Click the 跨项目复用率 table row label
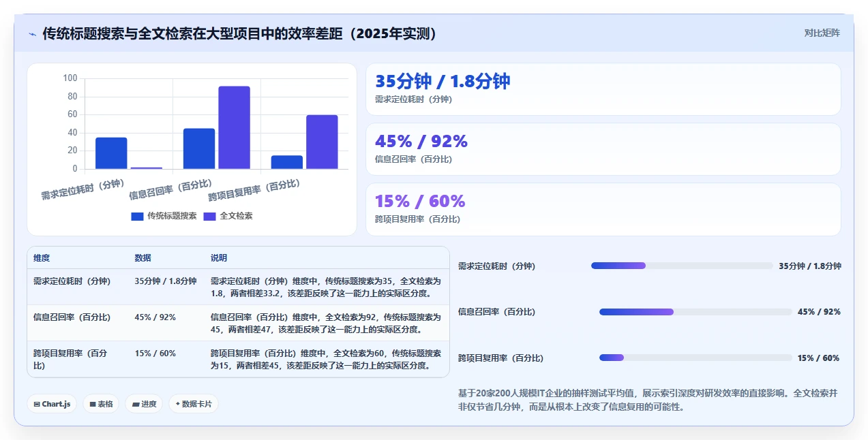 71,359
